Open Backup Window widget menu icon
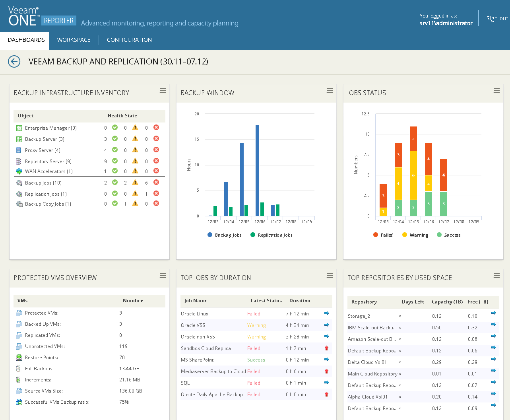Image resolution: width=510 pixels, height=420 pixels. 330,91
